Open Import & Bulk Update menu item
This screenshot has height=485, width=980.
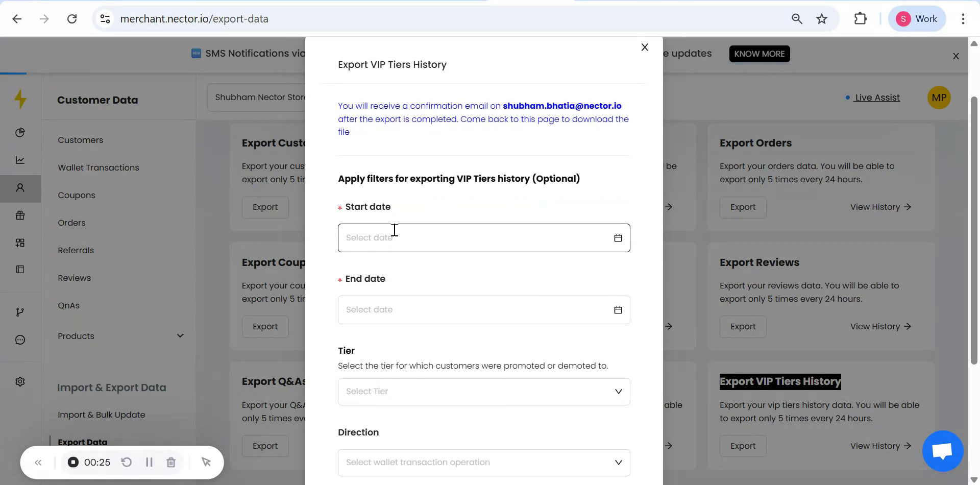[x=102, y=415]
